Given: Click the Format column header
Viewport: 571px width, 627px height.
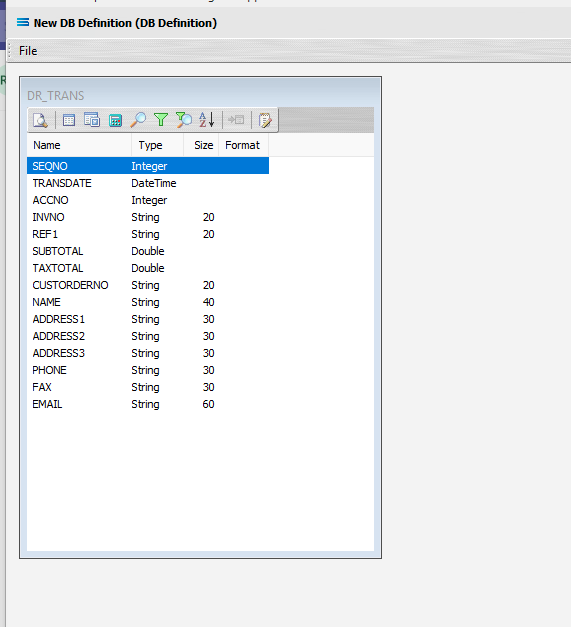Looking at the screenshot, I should click(x=244, y=145).
